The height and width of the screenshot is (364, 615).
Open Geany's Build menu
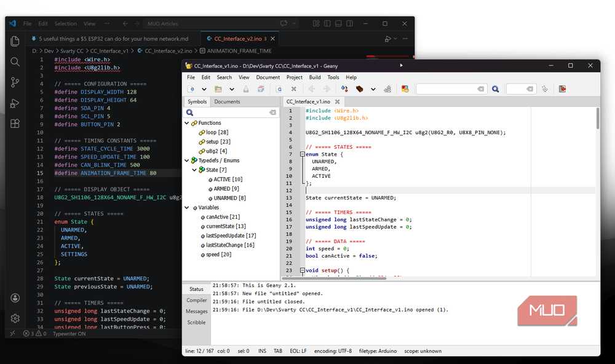(315, 77)
